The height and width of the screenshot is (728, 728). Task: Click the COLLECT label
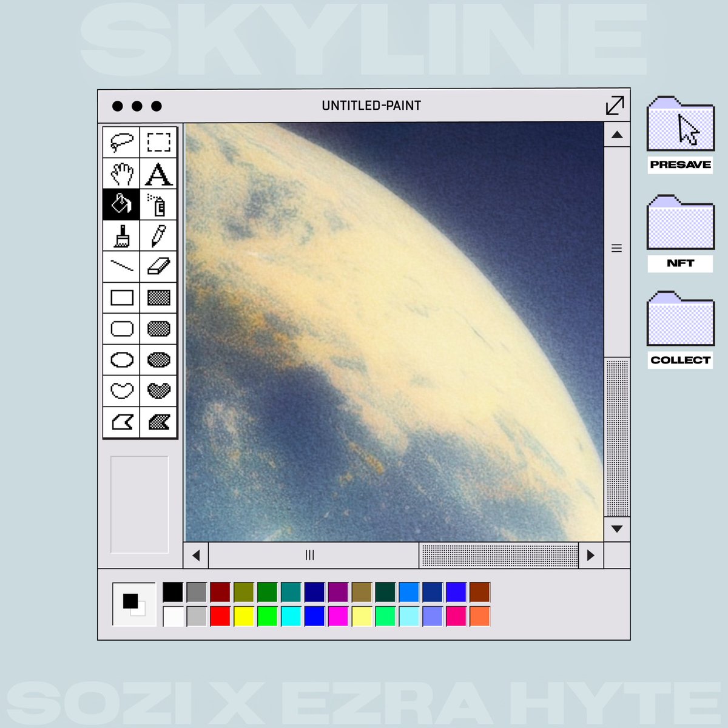(x=680, y=360)
